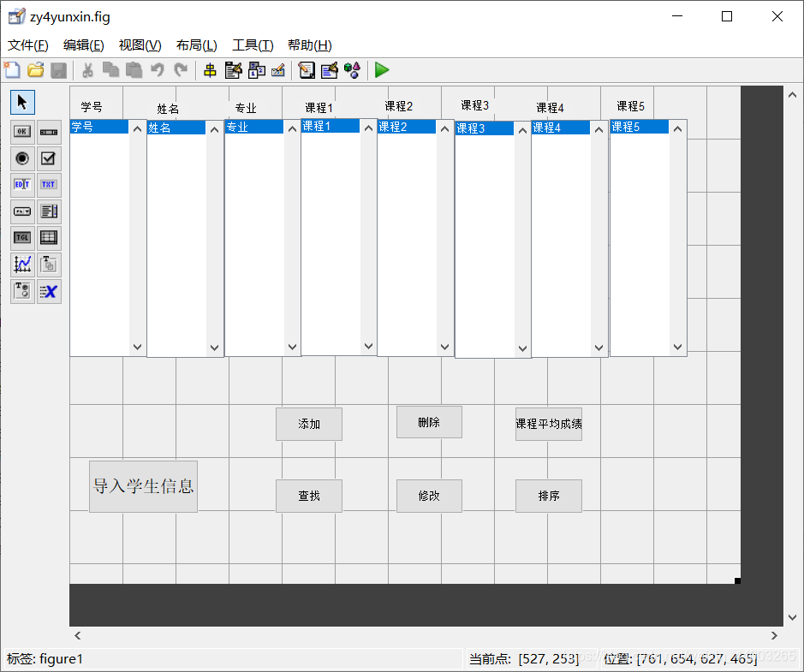Open the 帮助(H) menu
Image resolution: width=804 pixels, height=672 pixels.
pyautogui.click(x=310, y=45)
